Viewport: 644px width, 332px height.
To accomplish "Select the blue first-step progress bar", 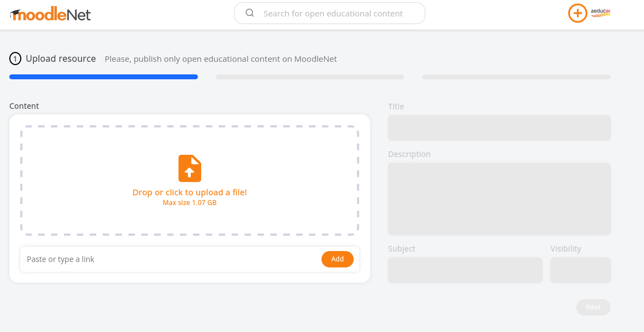I will point(103,77).
